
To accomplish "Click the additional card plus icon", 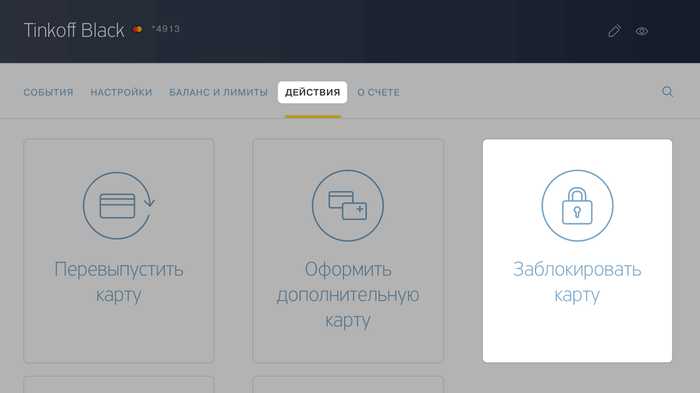I will point(348,205).
